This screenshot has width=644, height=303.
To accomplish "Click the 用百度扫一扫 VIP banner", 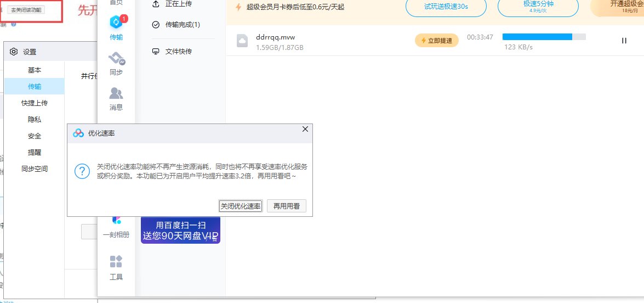I will point(180,231).
